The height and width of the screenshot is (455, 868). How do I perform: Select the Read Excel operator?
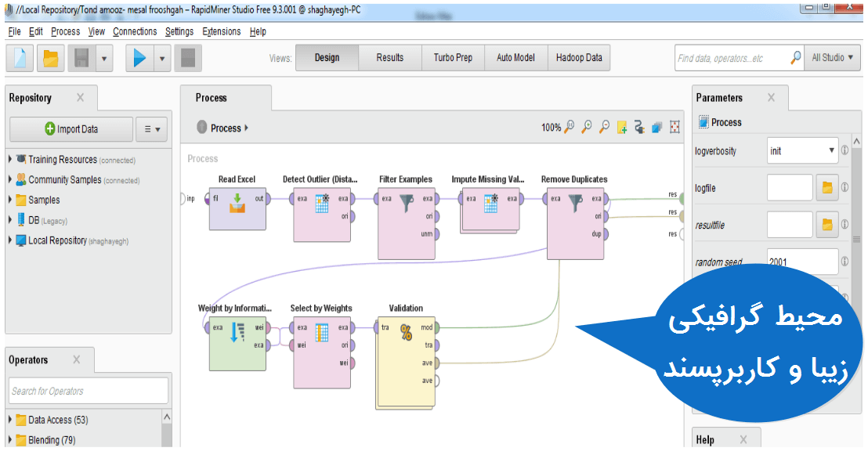(237, 208)
